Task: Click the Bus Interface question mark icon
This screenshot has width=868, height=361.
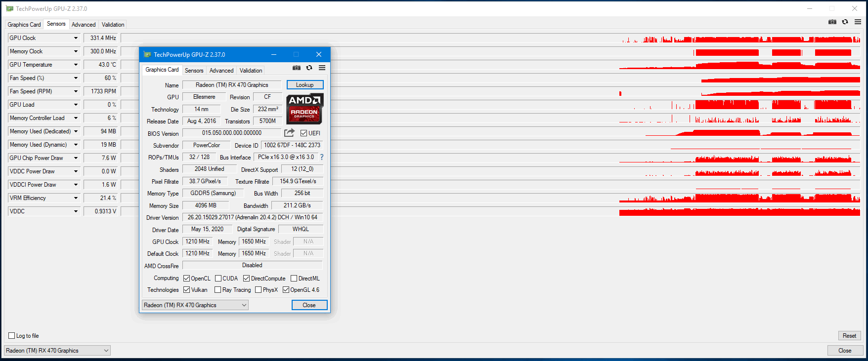Action: [322, 157]
